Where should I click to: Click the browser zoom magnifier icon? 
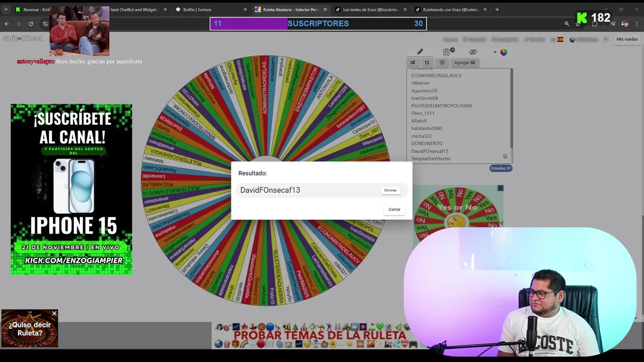567,24
